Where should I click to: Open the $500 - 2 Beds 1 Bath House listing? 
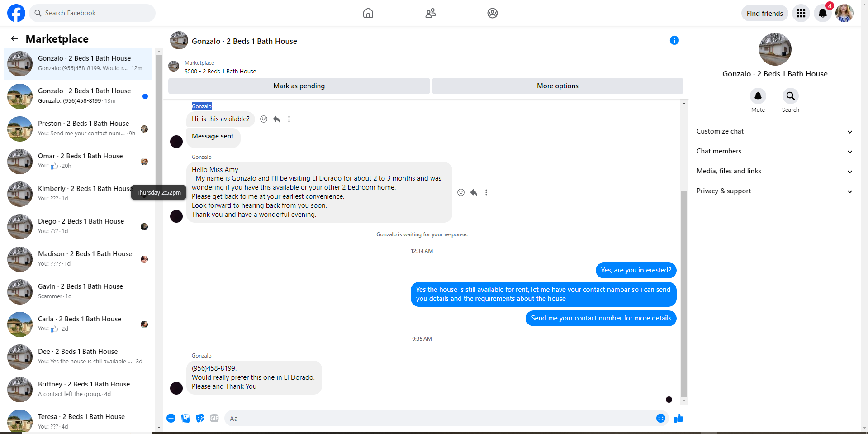coord(220,72)
